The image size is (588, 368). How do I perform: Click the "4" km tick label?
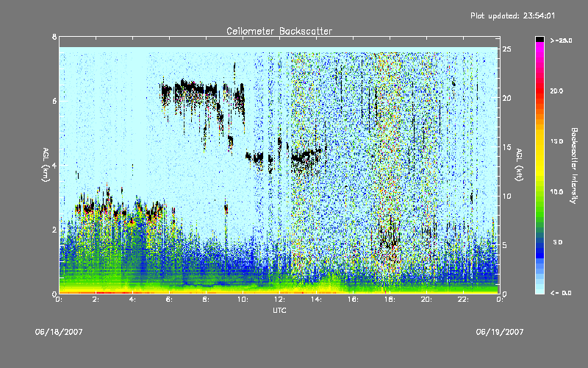pyautogui.click(x=54, y=166)
